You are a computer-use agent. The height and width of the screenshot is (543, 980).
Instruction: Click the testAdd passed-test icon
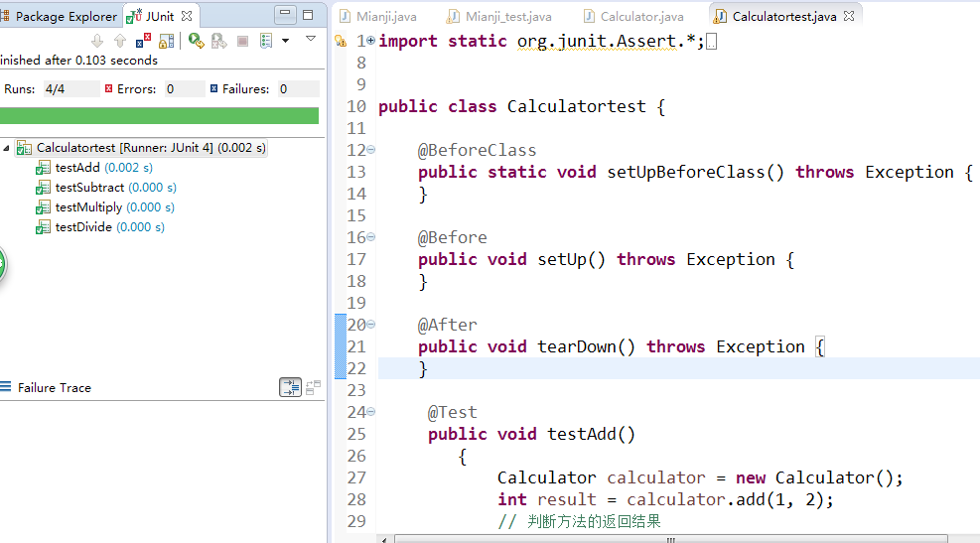(43, 168)
